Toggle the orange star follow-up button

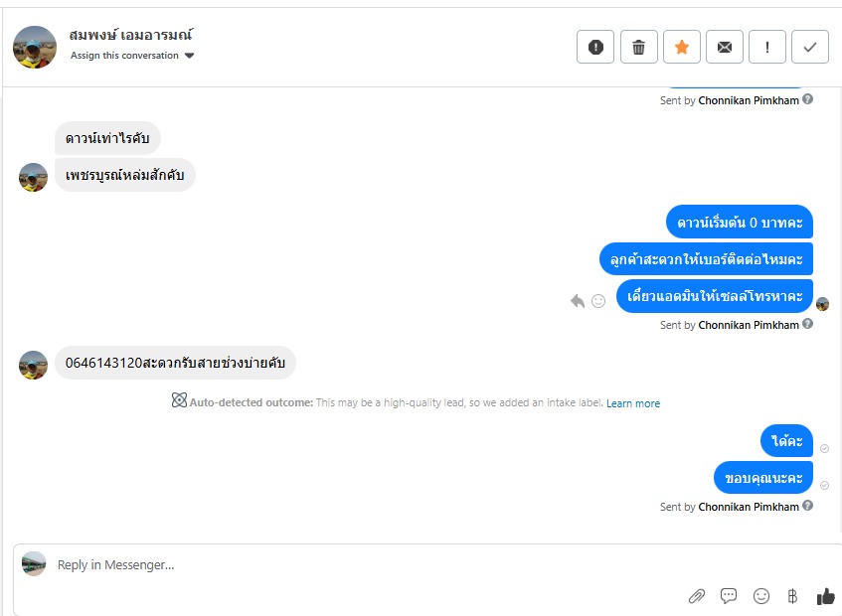(x=682, y=47)
